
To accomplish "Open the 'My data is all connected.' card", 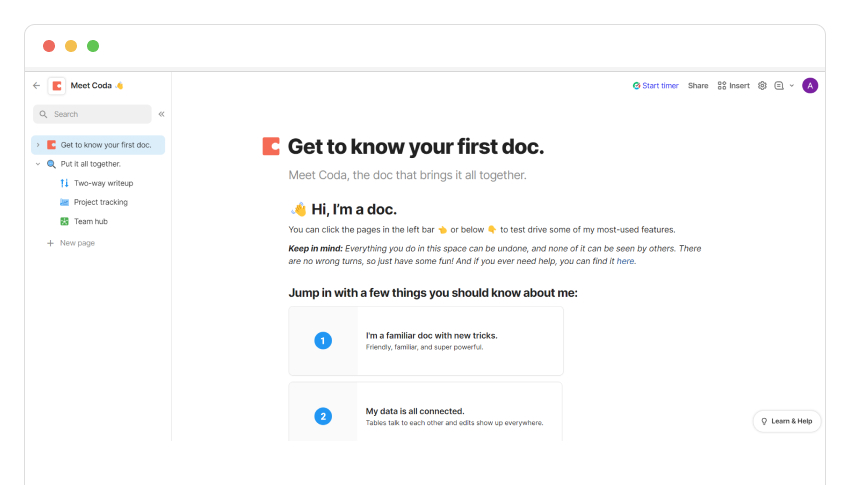I will (x=426, y=412).
